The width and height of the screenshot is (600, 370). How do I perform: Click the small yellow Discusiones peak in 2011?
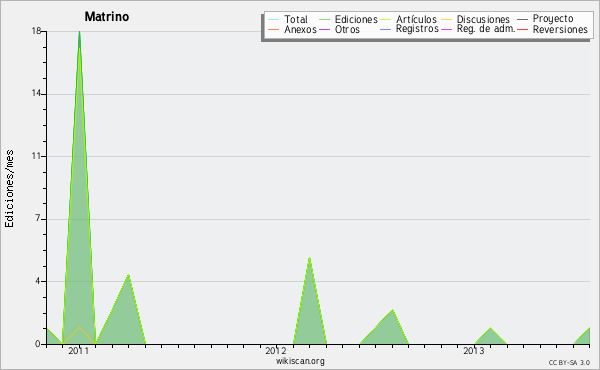pos(79,328)
